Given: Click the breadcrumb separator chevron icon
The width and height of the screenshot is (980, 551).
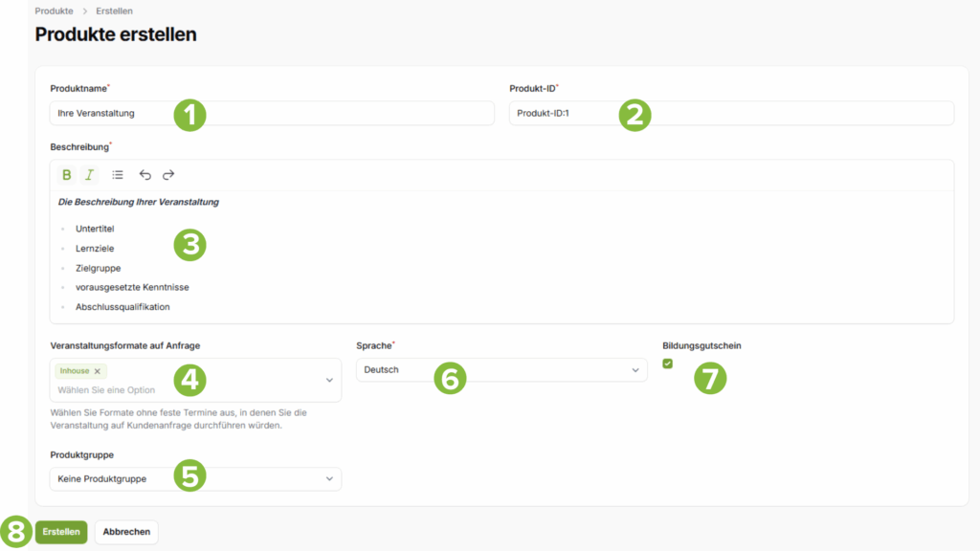Looking at the screenshot, I should click(85, 11).
